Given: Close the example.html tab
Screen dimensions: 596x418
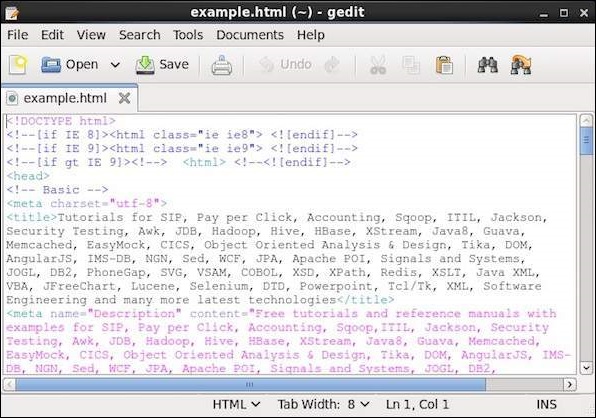Looking at the screenshot, I should coord(124,98).
